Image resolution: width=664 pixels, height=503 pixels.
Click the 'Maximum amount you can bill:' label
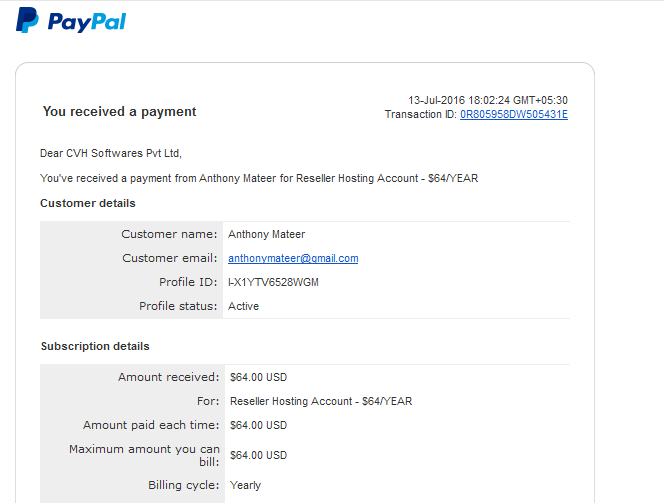(144, 455)
